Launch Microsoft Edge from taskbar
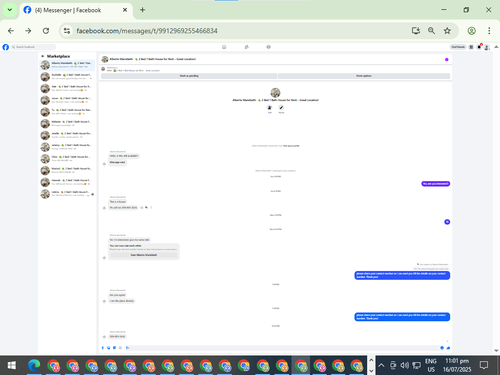Viewport: 500px width, 375px height. click(x=34, y=366)
